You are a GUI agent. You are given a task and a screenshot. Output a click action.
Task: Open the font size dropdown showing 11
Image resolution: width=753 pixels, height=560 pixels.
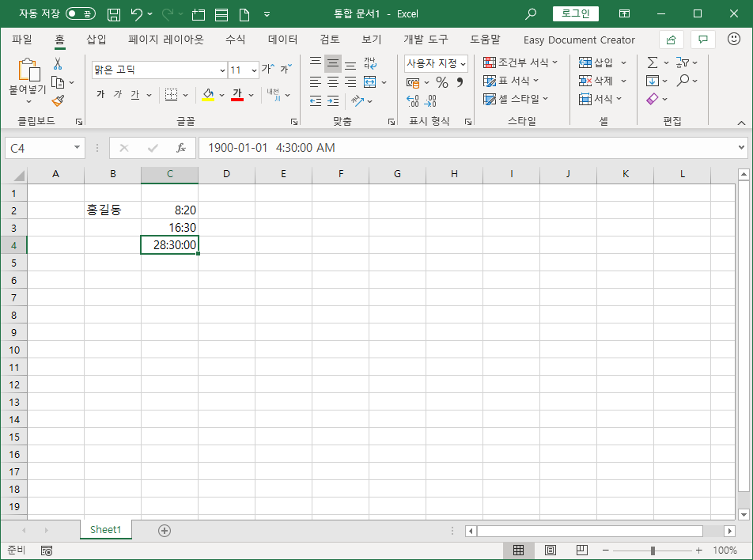tap(254, 70)
